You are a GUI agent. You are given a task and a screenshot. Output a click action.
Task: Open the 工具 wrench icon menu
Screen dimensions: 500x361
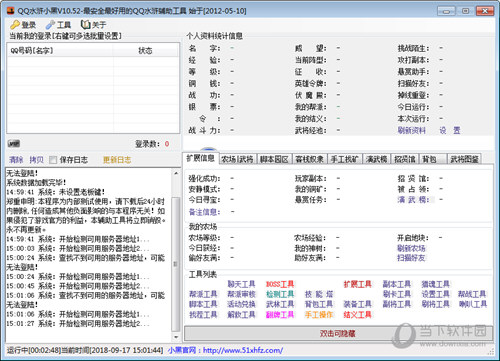click(x=58, y=25)
